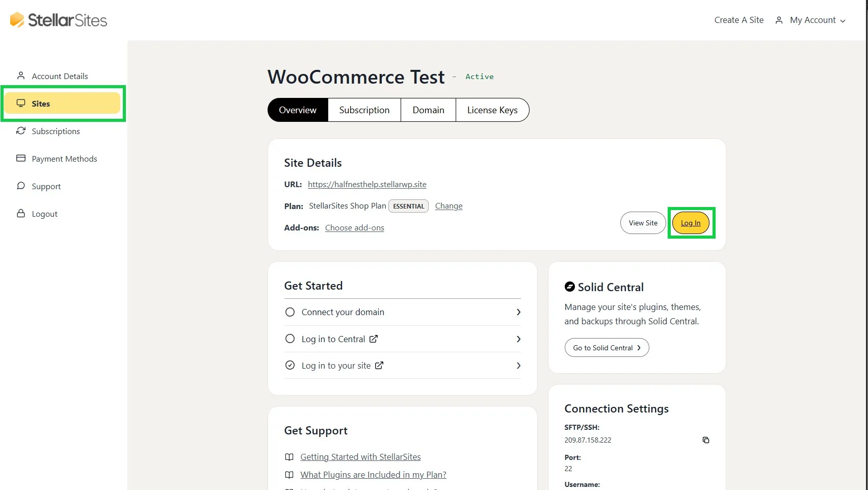Open Support from the sidebar
The width and height of the screenshot is (868, 490).
pyautogui.click(x=46, y=186)
